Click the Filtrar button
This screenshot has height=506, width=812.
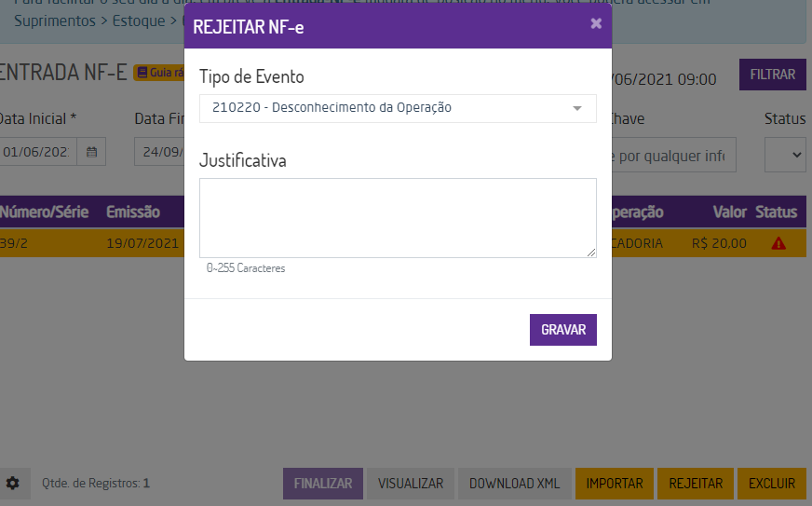772,75
